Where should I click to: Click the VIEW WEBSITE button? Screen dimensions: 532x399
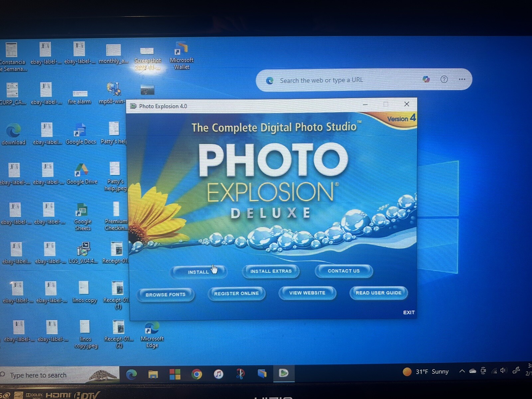point(307,293)
